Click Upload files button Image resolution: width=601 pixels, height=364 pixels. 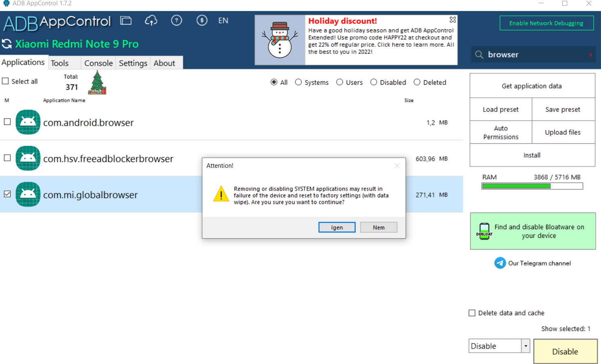click(563, 132)
